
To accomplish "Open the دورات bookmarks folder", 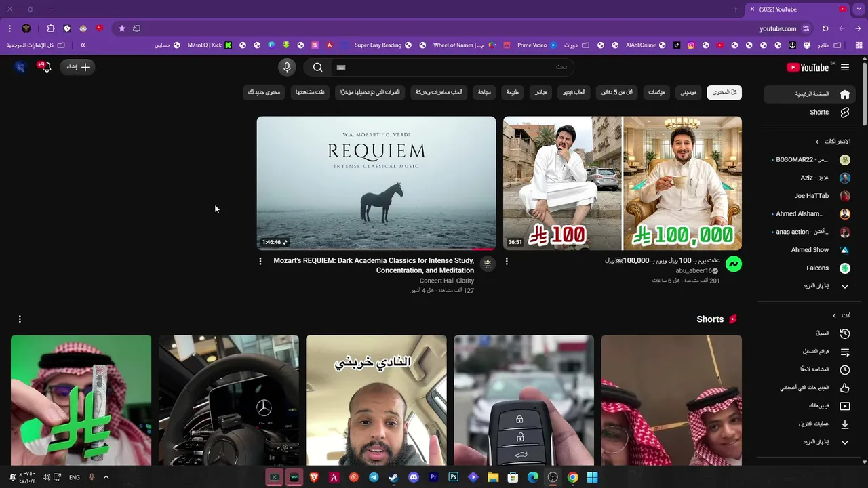I will [x=576, y=45].
